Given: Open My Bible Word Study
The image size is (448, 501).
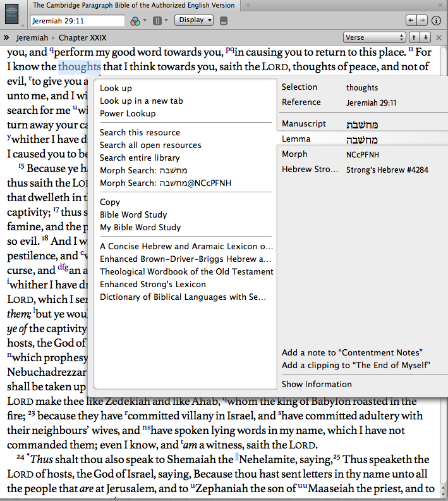Looking at the screenshot, I should coord(140,228).
